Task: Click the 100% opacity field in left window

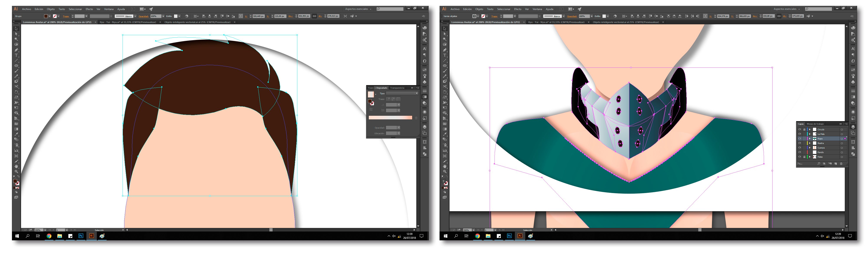Action: click(156, 16)
